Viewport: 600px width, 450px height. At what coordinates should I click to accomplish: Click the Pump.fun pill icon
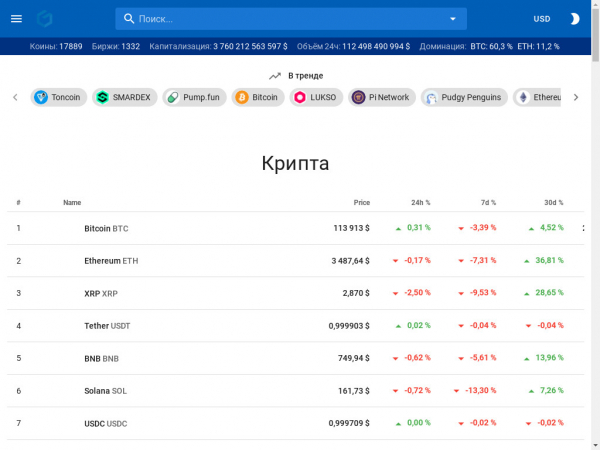[173, 97]
